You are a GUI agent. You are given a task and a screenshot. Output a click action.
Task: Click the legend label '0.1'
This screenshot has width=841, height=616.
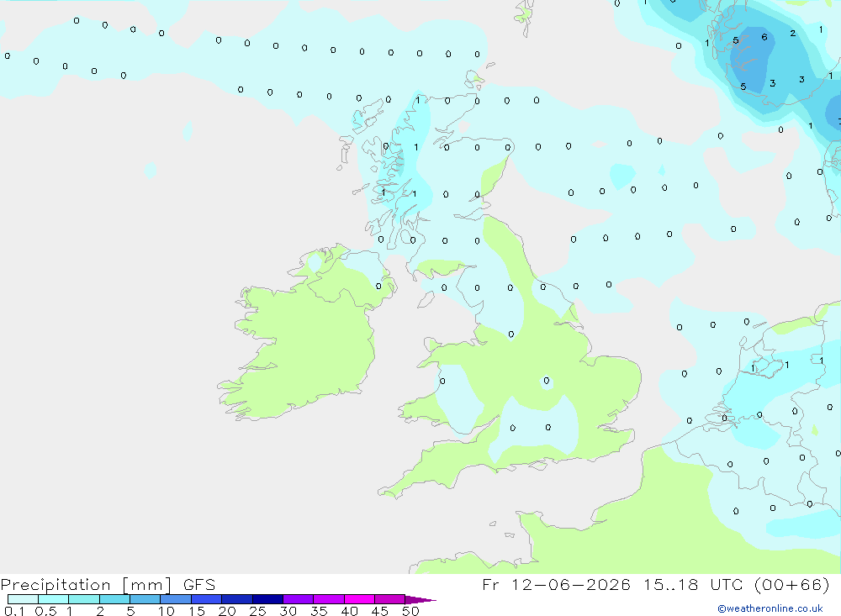click(x=14, y=611)
